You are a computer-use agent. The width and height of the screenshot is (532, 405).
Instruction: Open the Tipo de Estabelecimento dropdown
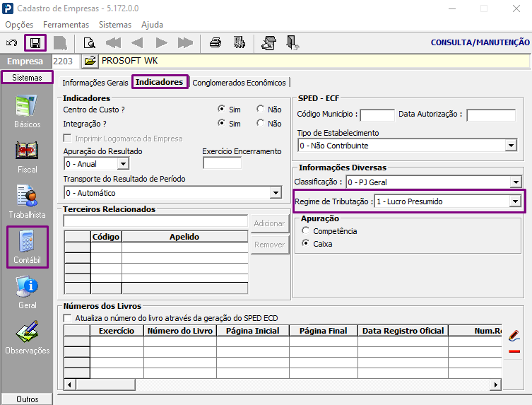click(x=511, y=146)
